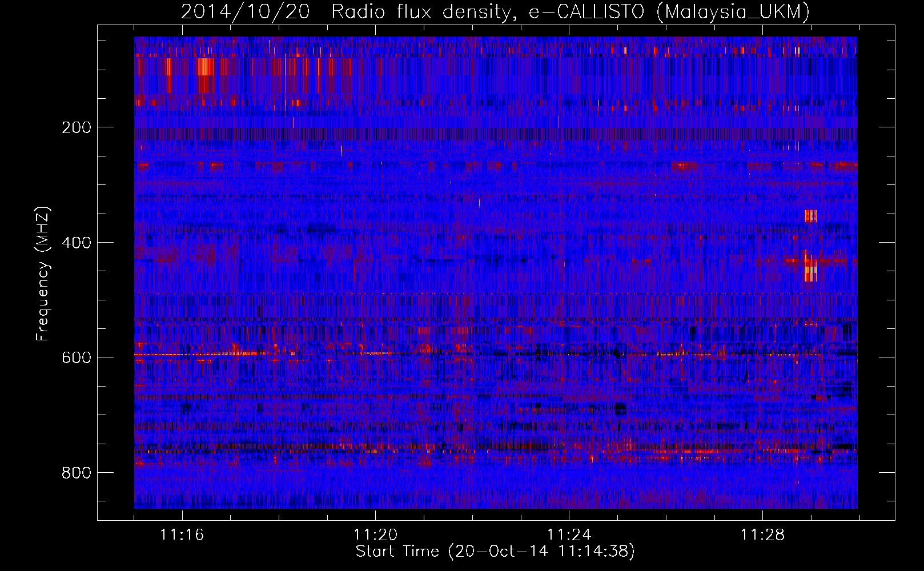Click the 'Start Time (20-Oct-14 11:14:38)' label
Screen dimensions: 924x571
(495, 552)
